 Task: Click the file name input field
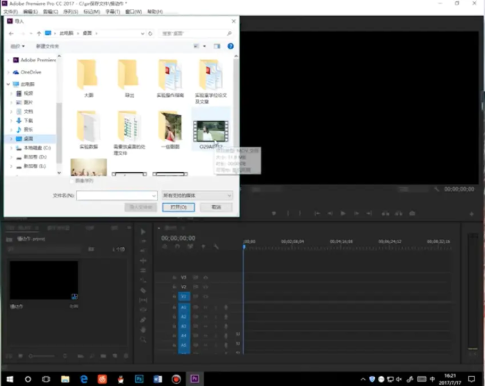click(x=117, y=195)
